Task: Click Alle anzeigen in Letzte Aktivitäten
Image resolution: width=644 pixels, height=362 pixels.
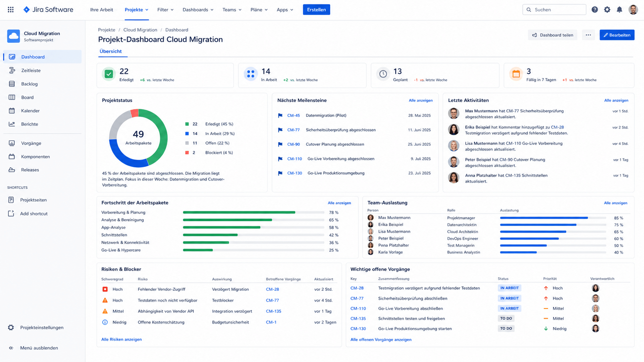Action: click(616, 100)
